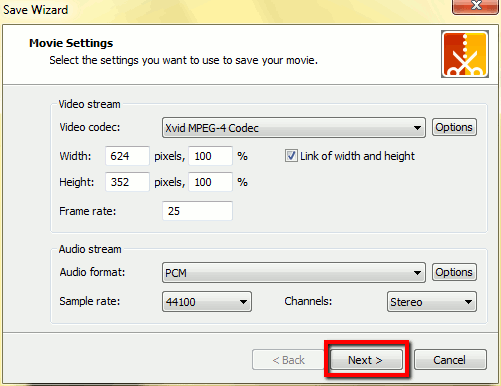Expand the Audio format dropdown
Image resolution: width=501 pixels, height=386 pixels.
coord(294,272)
